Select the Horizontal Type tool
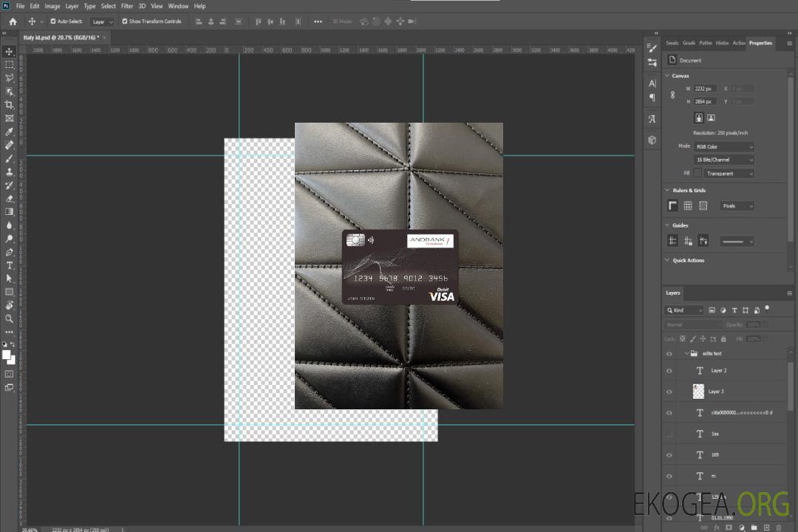Viewport: 798px width, 532px height. click(9, 265)
